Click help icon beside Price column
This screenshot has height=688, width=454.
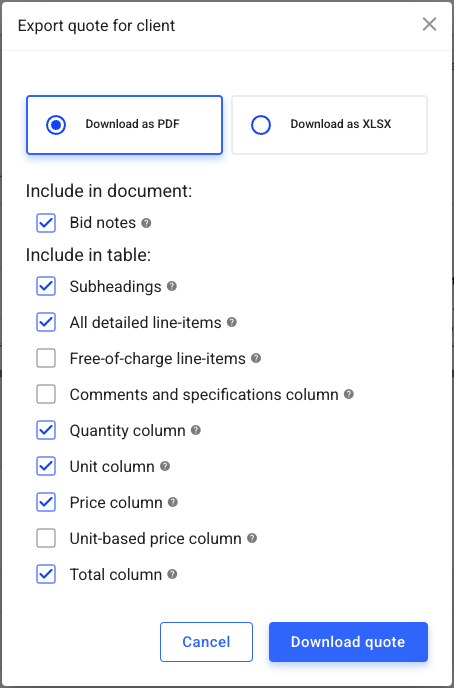173,502
